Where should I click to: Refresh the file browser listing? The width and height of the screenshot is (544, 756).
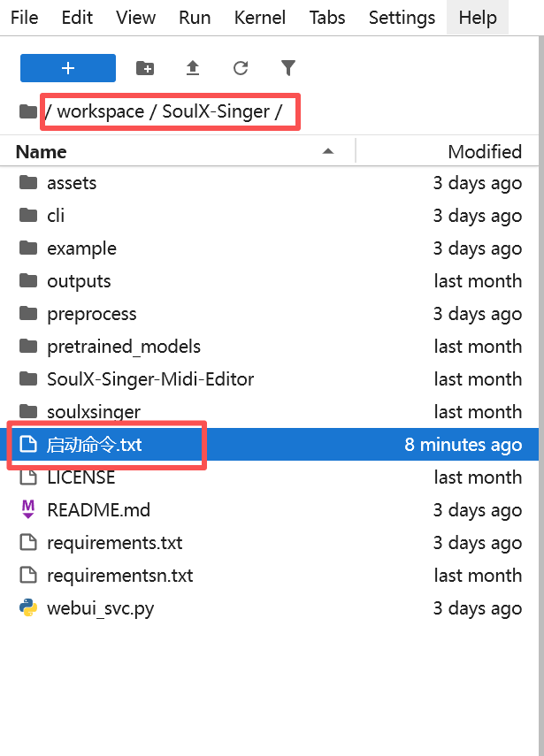241,68
